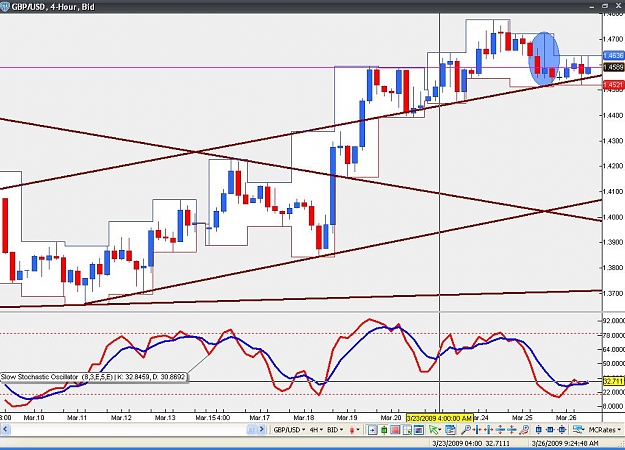625x450 pixels.
Task: Click the red 1.4521 price label
Action: click(614, 84)
